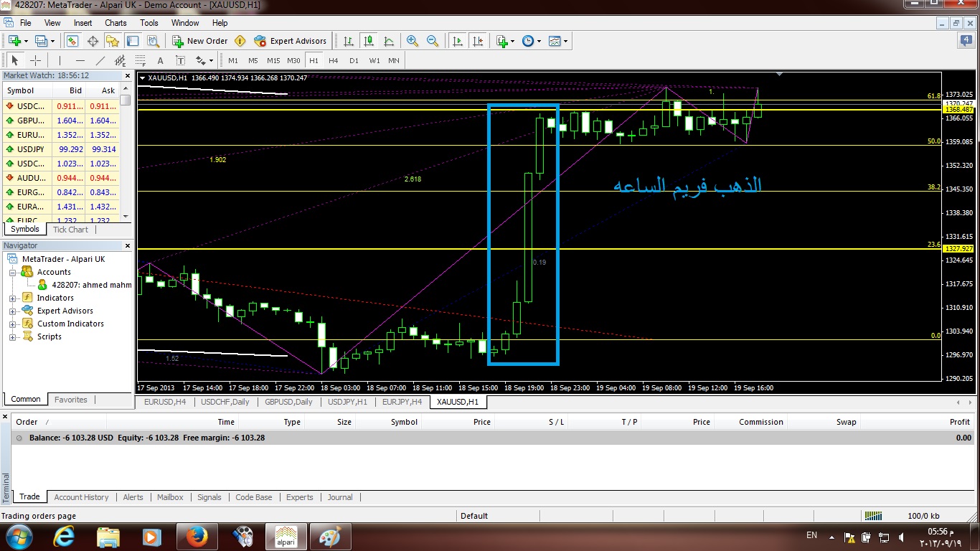Zoom out the chart with magnifier minus
This screenshot has width=980, height=551.
pyautogui.click(x=433, y=41)
